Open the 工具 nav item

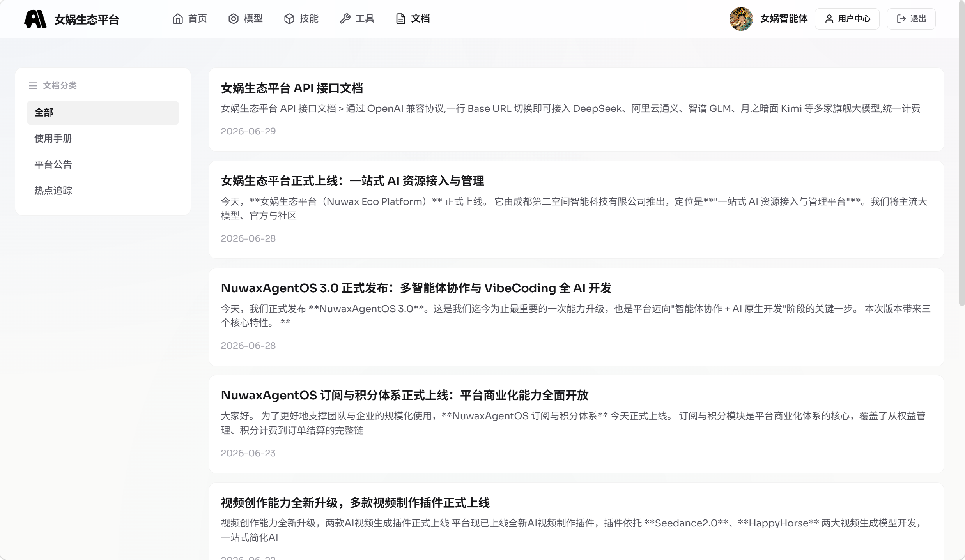[357, 19]
